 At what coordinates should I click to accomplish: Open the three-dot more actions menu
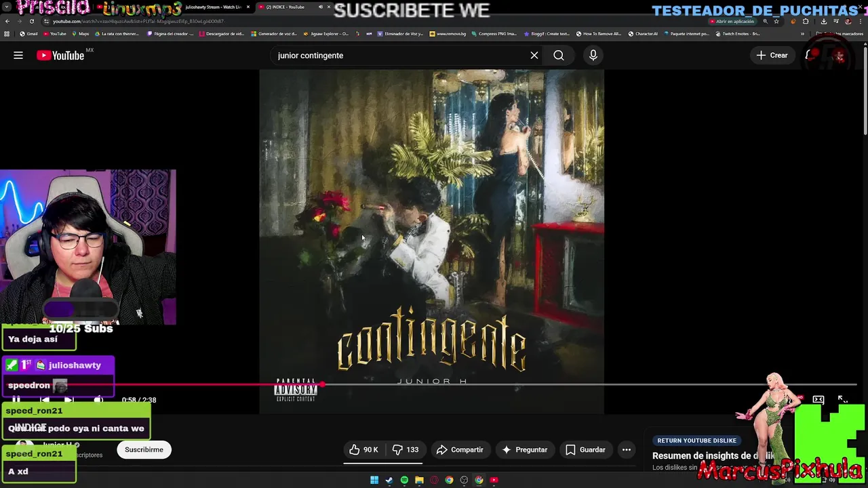click(627, 450)
